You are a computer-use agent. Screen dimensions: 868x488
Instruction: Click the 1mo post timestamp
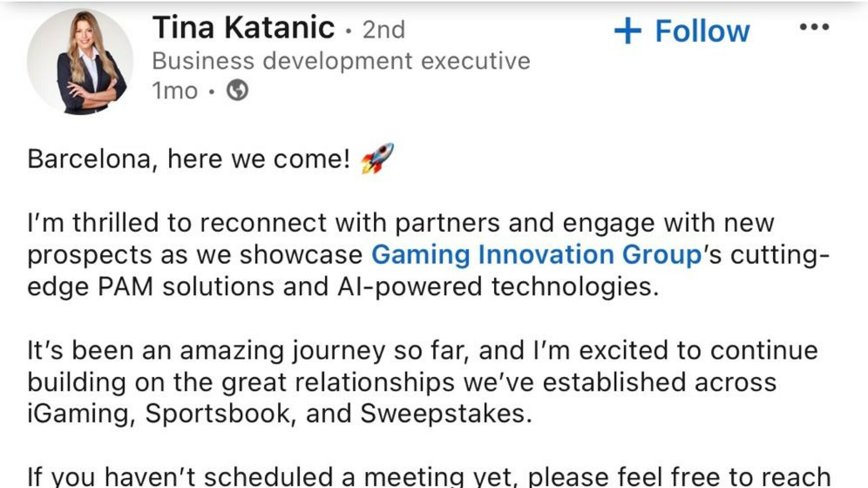click(x=175, y=91)
